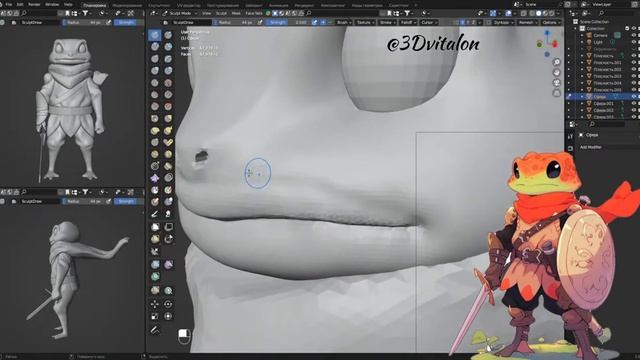Hide the Camera object in outliner
640x360 pixels.
click(634, 35)
